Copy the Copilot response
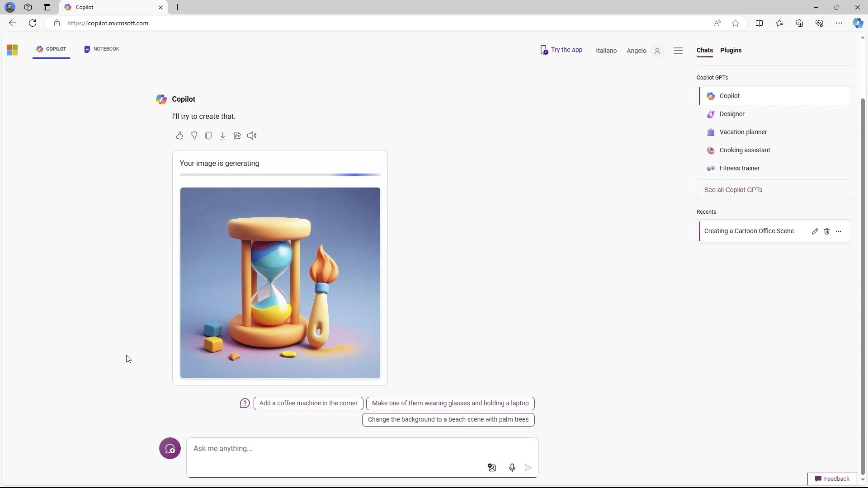The width and height of the screenshot is (868, 488). coord(208,136)
